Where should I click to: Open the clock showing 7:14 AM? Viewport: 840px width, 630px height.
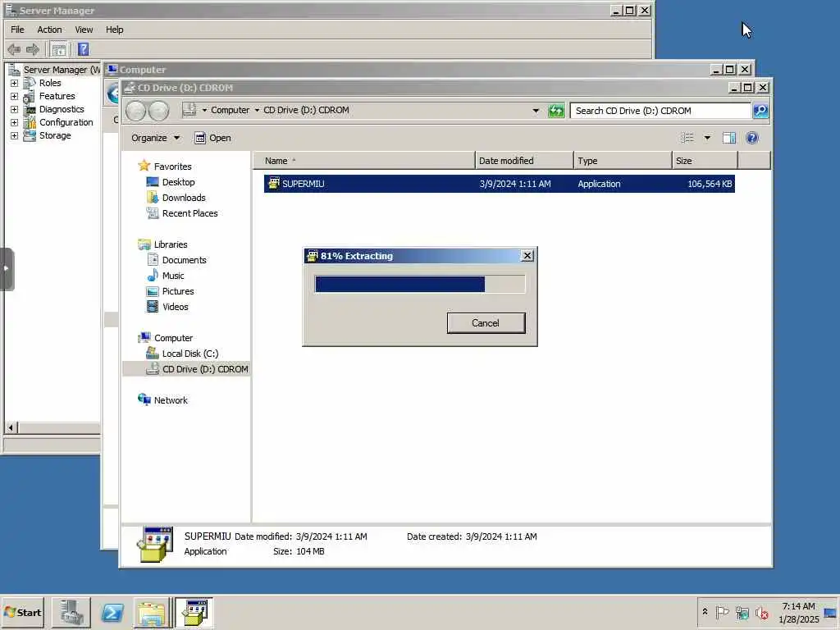tap(798, 612)
